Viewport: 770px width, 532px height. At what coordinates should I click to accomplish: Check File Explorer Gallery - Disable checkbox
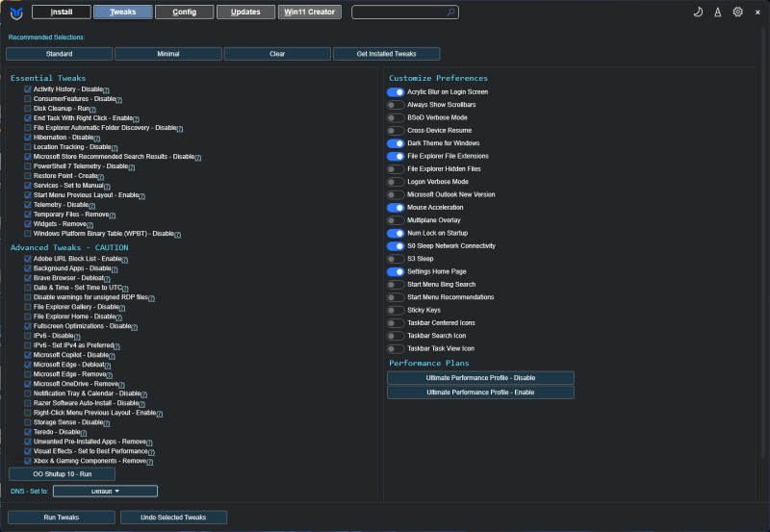coord(28,307)
